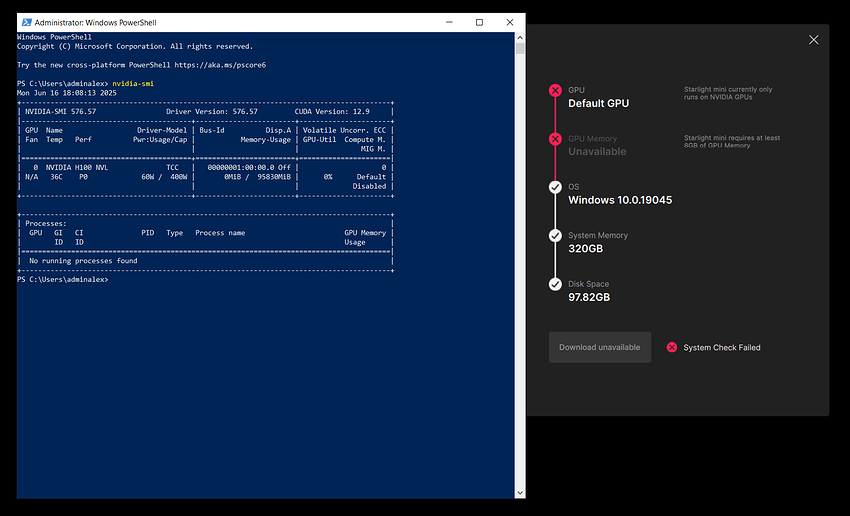
Task: Click PowerShell scrollbar up arrow
Action: tap(520, 37)
